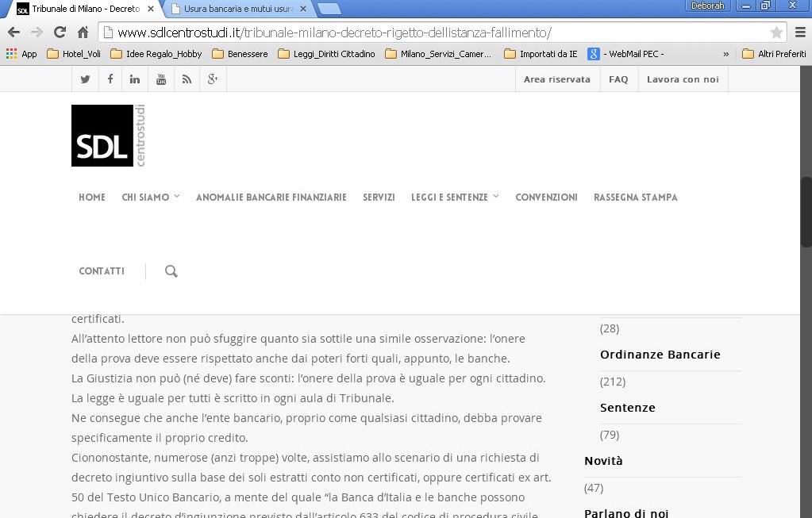Image resolution: width=812 pixels, height=518 pixels.
Task: Open the SERVIZI menu item
Action: (379, 198)
